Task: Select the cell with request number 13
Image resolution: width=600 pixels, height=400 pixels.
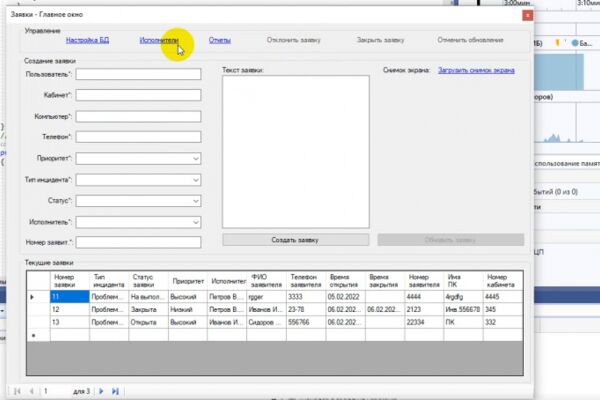Action: (70, 322)
